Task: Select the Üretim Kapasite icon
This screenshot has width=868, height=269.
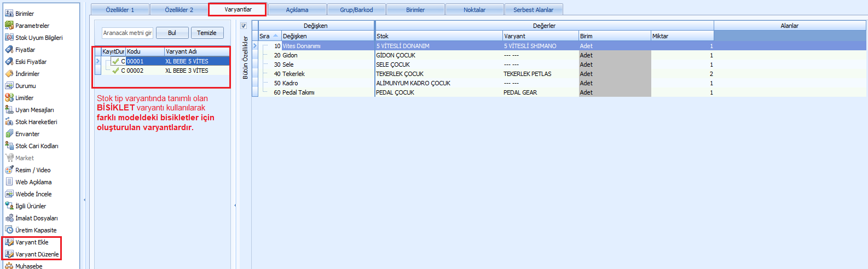Action: 9,230
